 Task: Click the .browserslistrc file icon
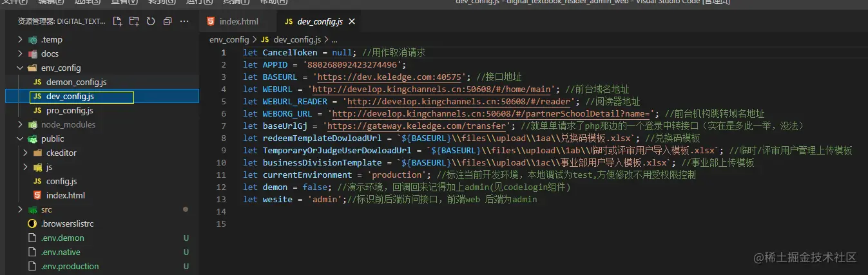[32, 223]
